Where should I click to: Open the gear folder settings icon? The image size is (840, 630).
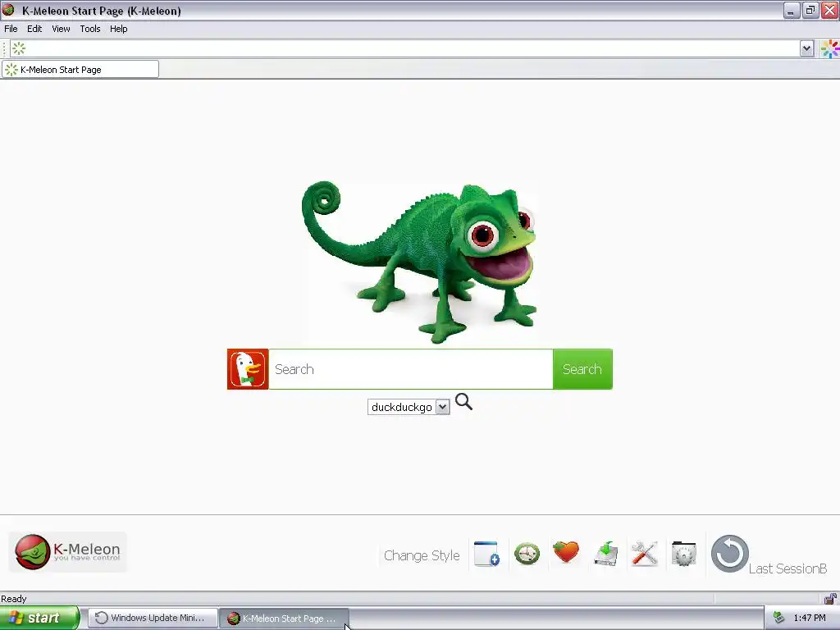683,554
